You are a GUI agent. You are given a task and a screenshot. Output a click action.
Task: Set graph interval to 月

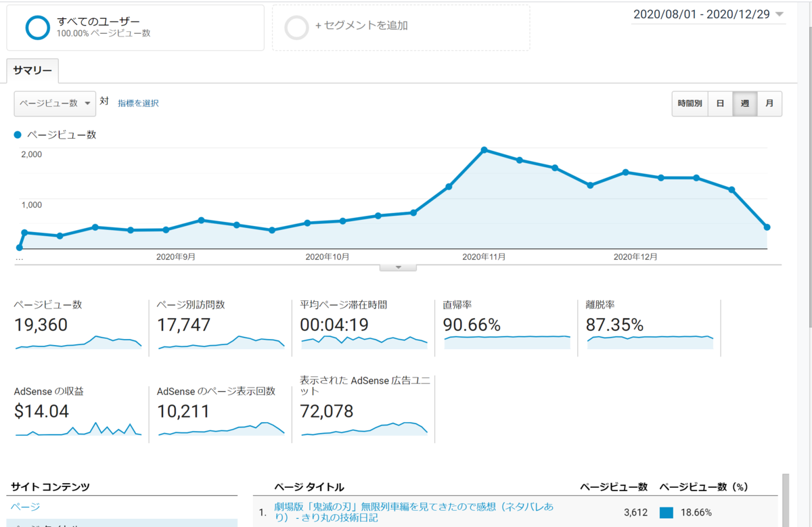tap(769, 104)
